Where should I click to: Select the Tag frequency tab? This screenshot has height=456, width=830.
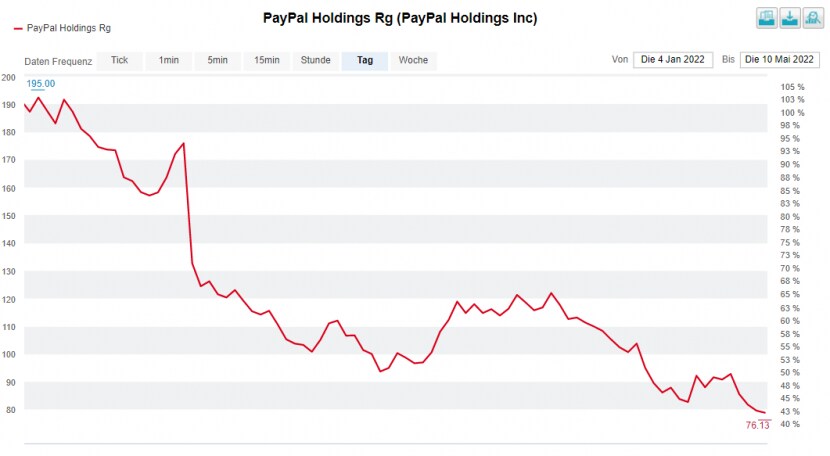365,60
